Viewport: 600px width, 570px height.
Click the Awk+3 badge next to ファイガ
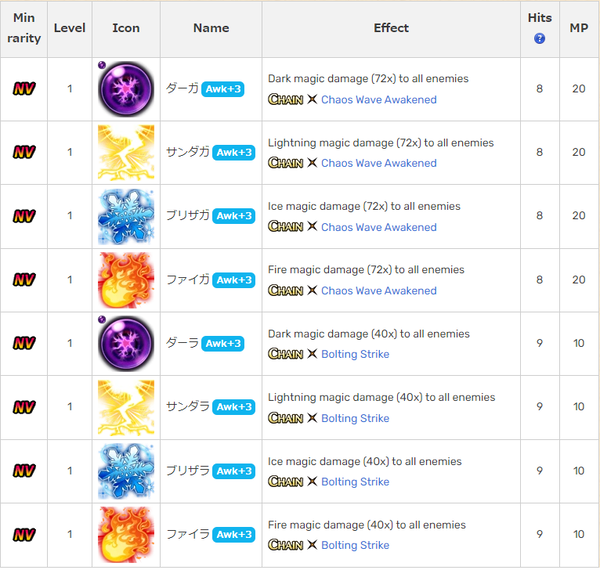pyautogui.click(x=234, y=280)
